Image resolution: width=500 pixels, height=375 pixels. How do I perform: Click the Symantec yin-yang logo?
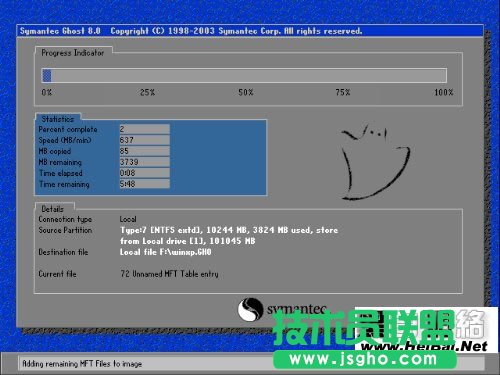[x=249, y=309]
